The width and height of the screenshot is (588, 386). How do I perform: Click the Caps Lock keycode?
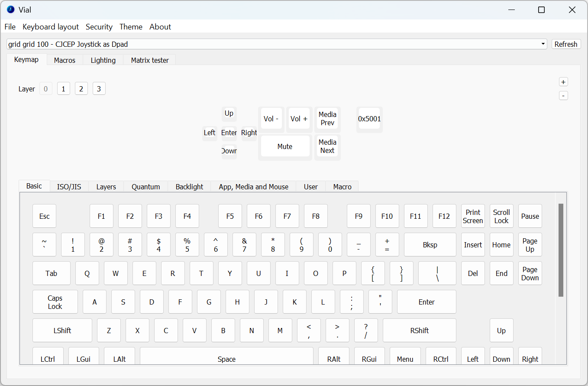click(55, 302)
